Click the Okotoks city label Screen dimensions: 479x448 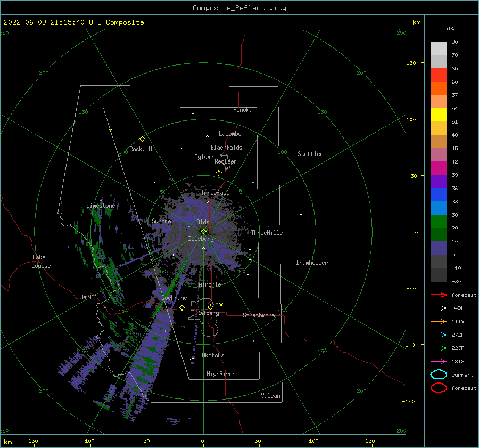tap(213, 355)
